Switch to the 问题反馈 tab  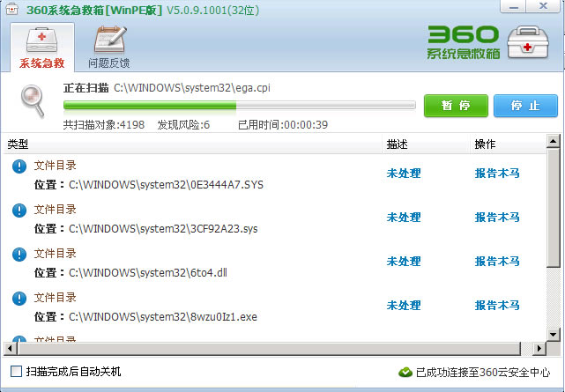tap(109, 48)
